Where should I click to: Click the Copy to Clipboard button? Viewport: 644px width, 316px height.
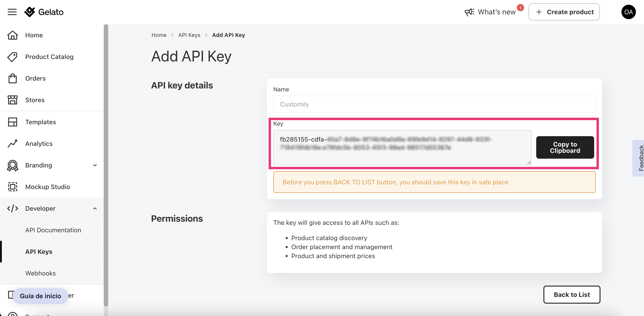point(565,147)
